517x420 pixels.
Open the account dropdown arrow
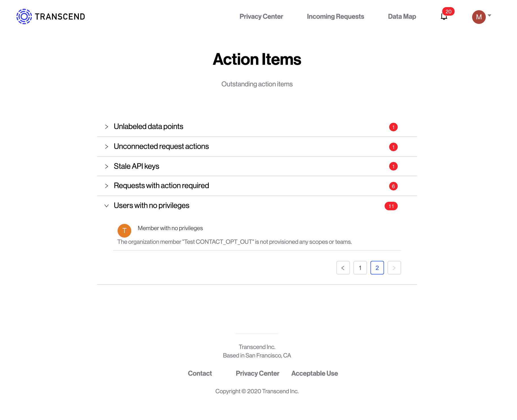point(489,16)
